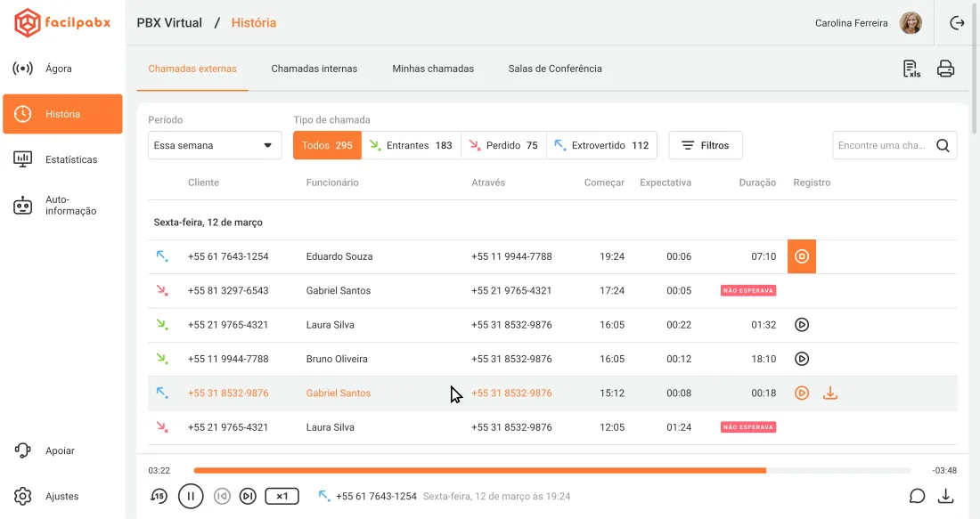Show only Entrantes calls
Viewport: 980px width, 519px height.
point(412,145)
